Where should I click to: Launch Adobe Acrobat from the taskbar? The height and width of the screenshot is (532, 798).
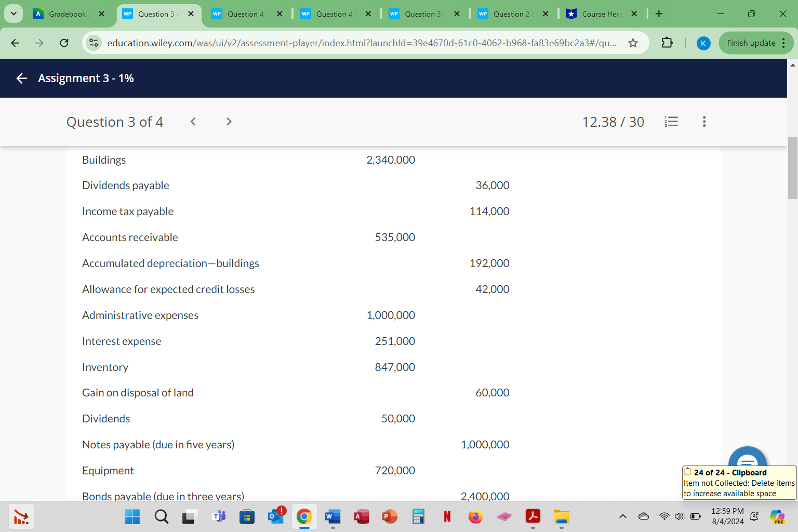[533, 516]
